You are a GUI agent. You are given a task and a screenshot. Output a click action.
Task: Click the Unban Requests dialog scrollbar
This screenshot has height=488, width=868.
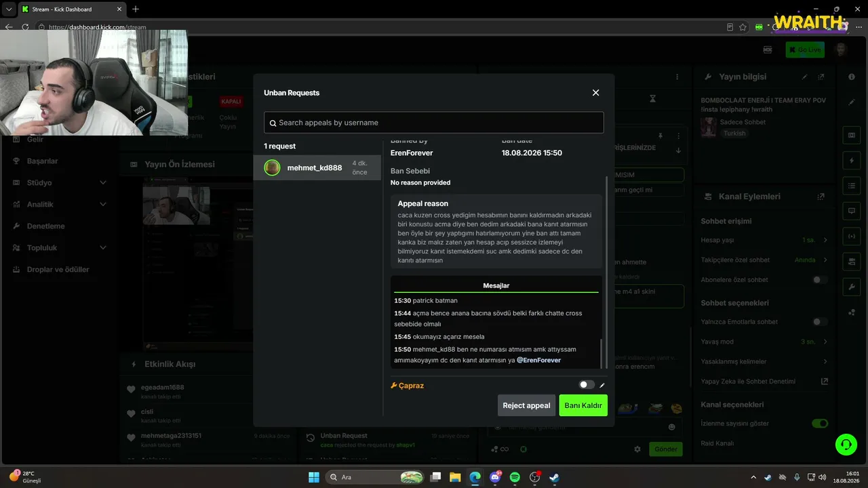coord(607,271)
